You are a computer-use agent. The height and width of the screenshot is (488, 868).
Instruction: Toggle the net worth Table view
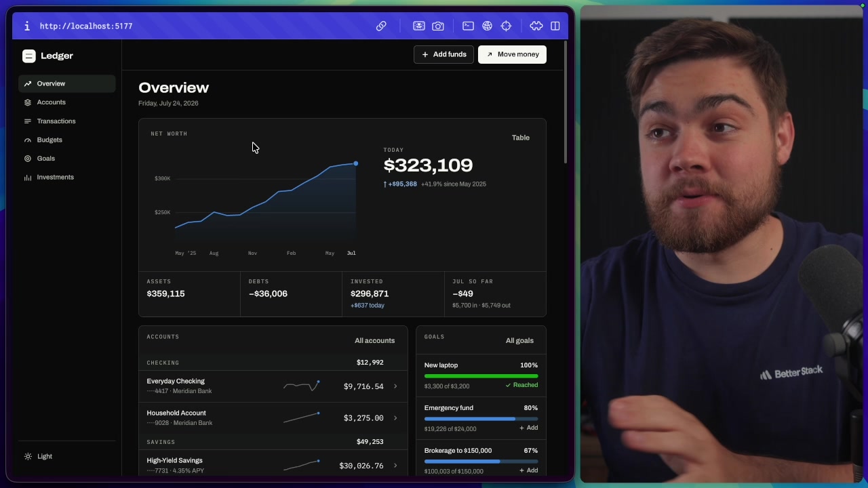[x=521, y=138]
